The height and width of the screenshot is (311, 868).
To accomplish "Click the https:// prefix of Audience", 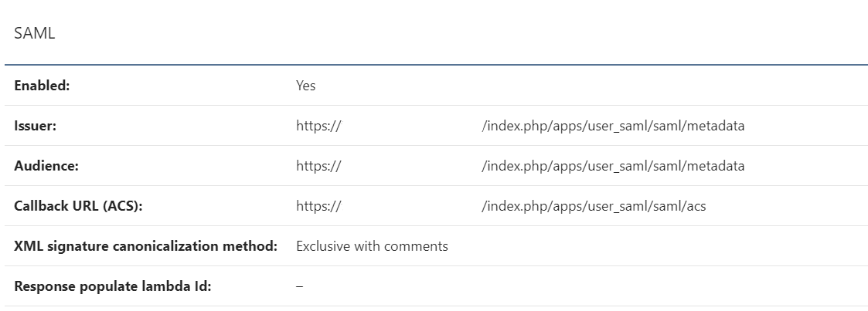I will [x=318, y=166].
